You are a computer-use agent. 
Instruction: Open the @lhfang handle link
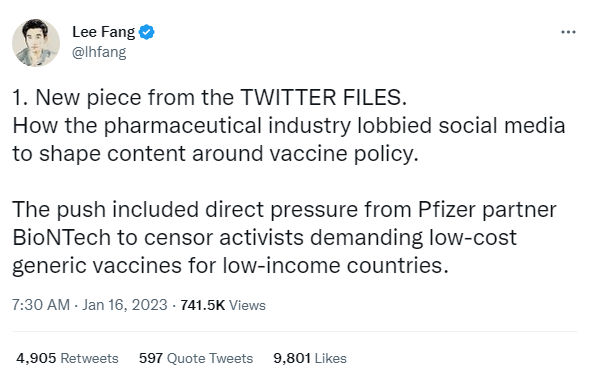99,52
